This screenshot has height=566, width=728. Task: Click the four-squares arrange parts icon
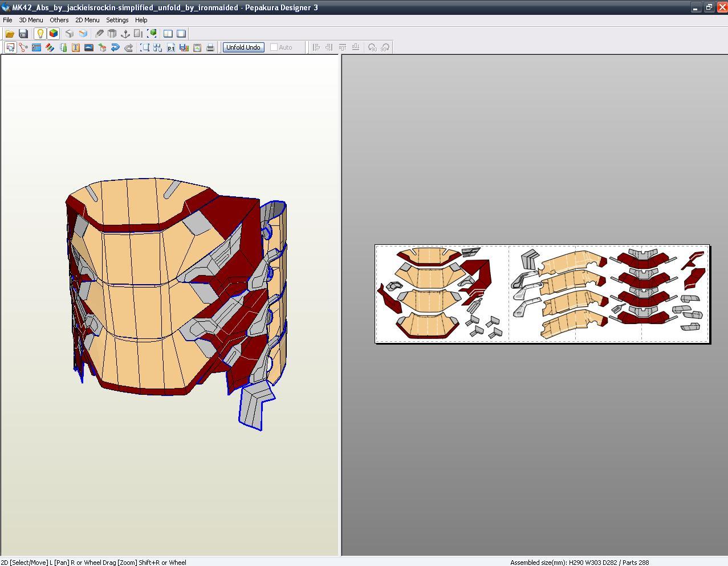coord(158,47)
